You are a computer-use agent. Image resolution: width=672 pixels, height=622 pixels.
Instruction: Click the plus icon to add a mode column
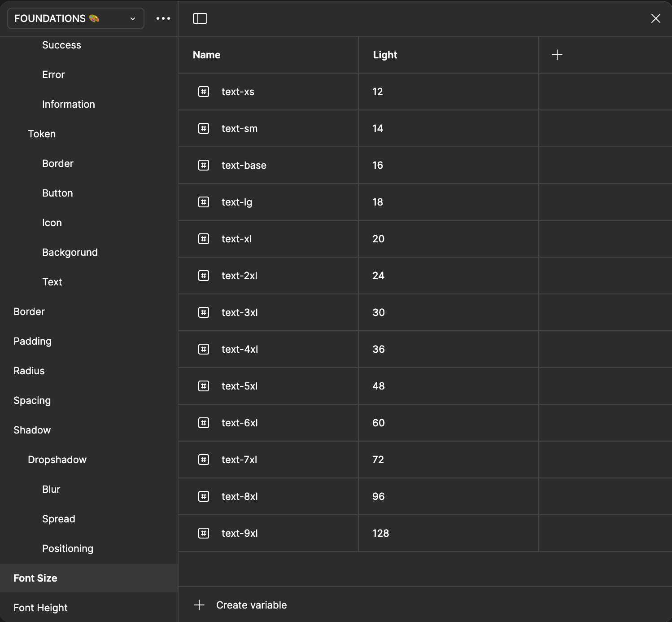click(557, 55)
